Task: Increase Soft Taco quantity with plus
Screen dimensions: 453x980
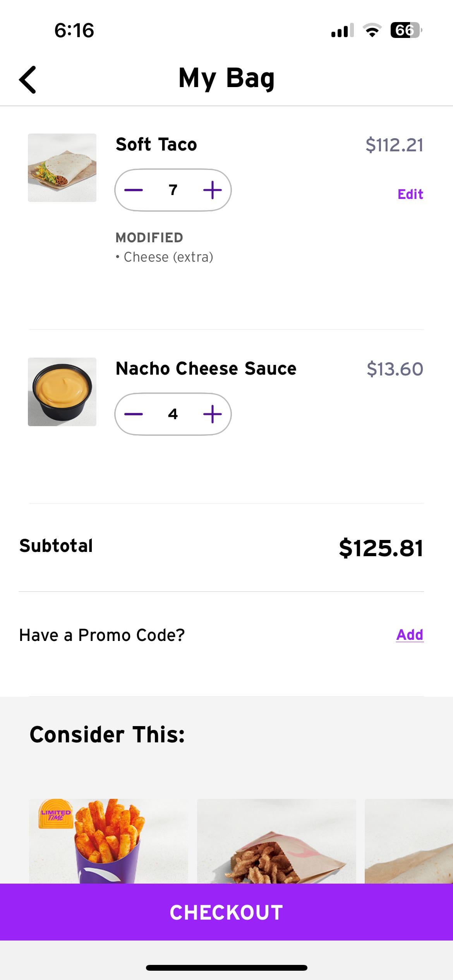Action: [212, 190]
